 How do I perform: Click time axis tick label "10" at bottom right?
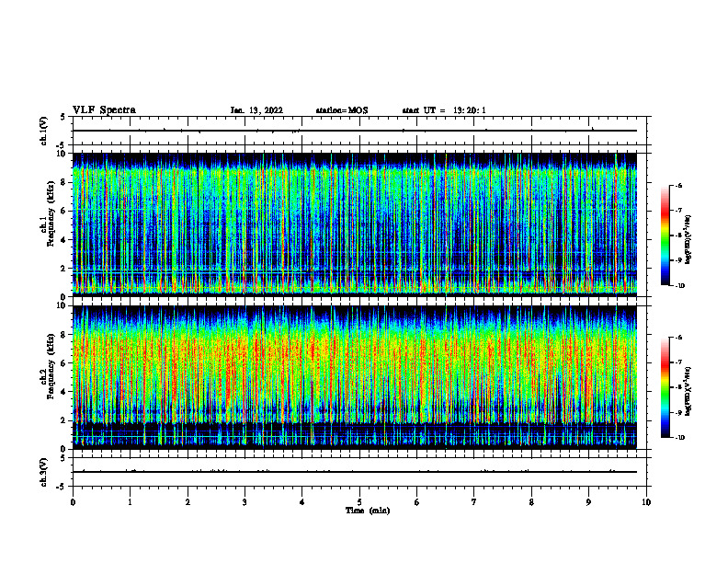(646, 502)
